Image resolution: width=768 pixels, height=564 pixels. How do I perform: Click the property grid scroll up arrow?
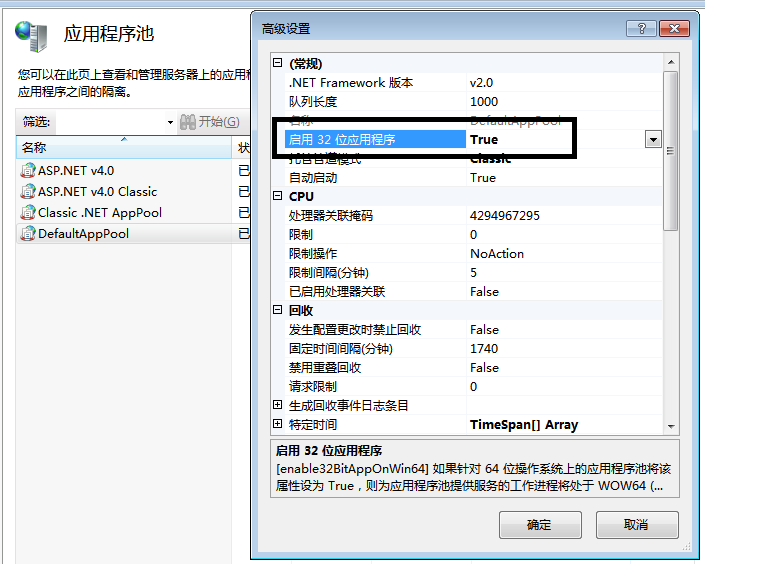[671, 62]
